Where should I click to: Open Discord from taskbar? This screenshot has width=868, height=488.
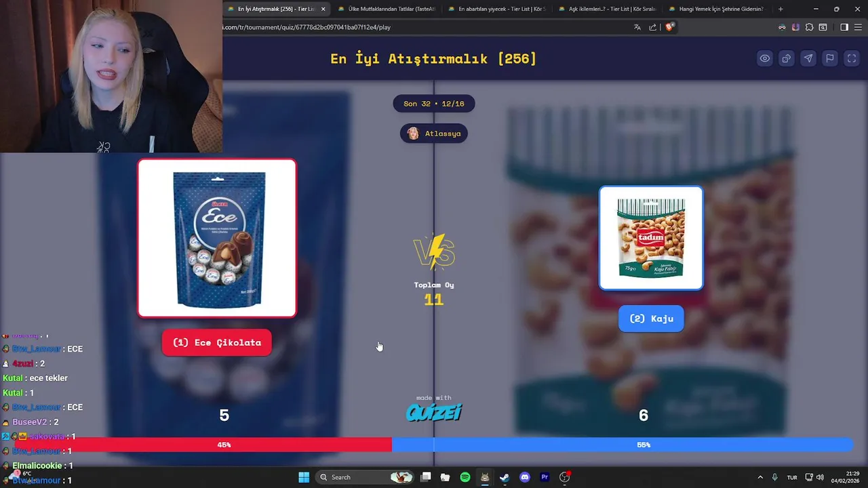pos(524,477)
